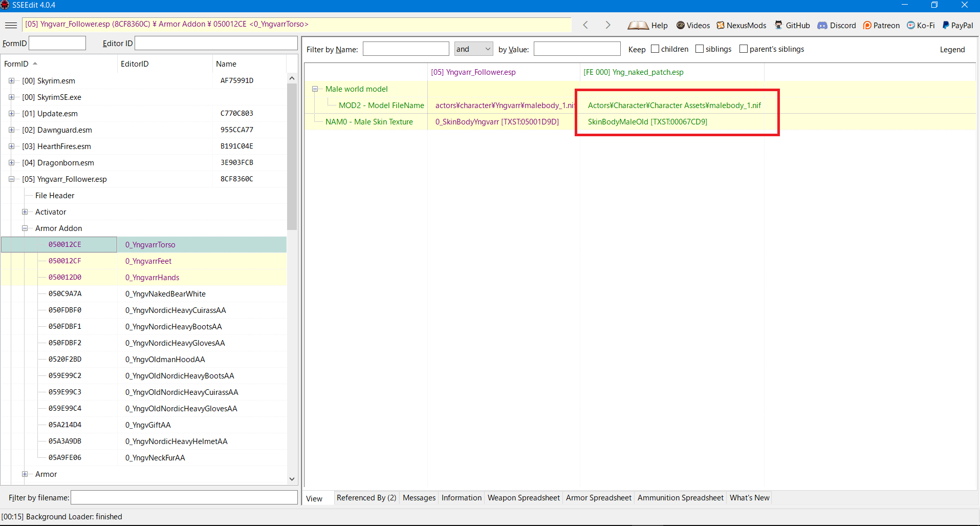Open NexusMods icon in toolbar
This screenshot has width=980, height=526.
[x=721, y=25]
